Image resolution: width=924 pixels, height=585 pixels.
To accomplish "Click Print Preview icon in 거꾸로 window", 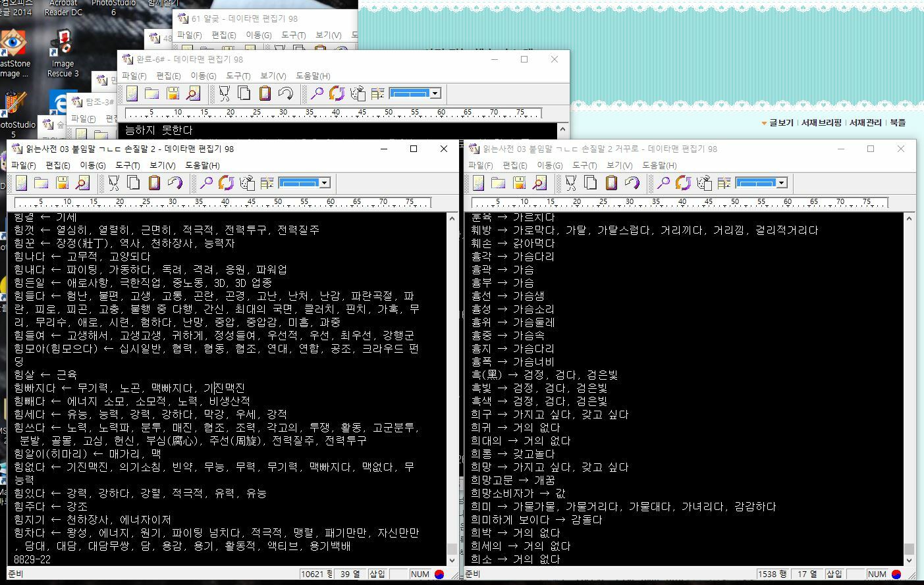I will (x=539, y=183).
